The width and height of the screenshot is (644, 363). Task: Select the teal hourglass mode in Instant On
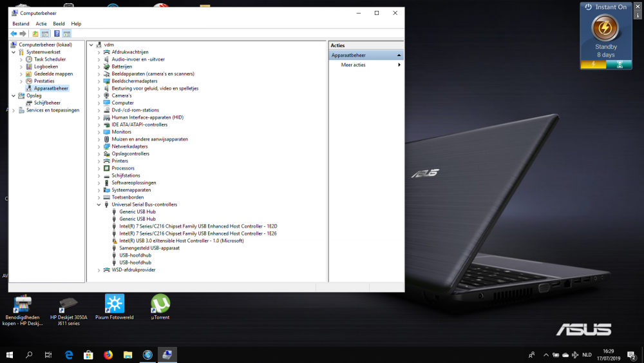tap(619, 64)
